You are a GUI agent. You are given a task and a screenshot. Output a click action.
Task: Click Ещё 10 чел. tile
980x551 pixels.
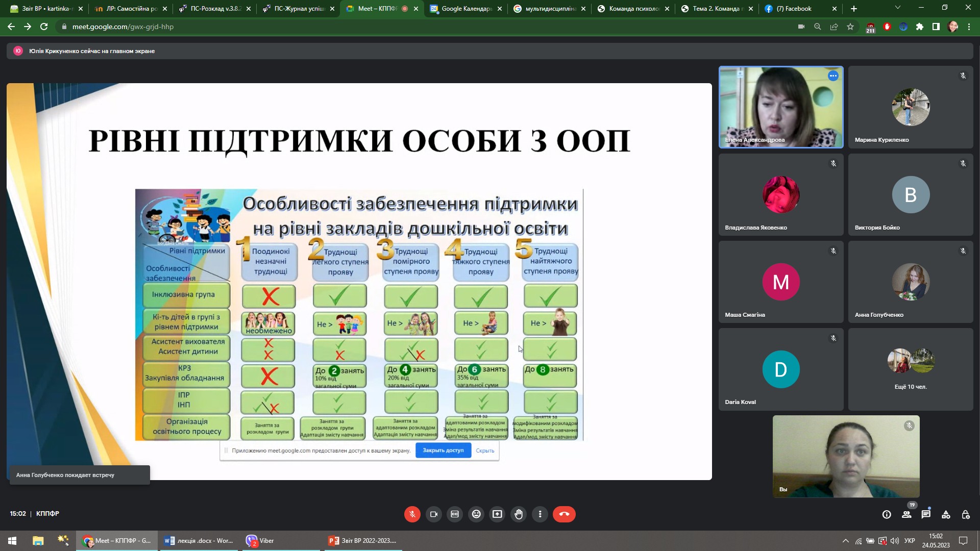click(911, 369)
